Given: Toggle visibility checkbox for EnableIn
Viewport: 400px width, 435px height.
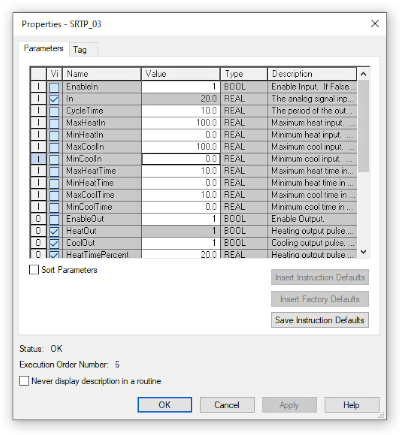Looking at the screenshot, I should click(54, 87).
